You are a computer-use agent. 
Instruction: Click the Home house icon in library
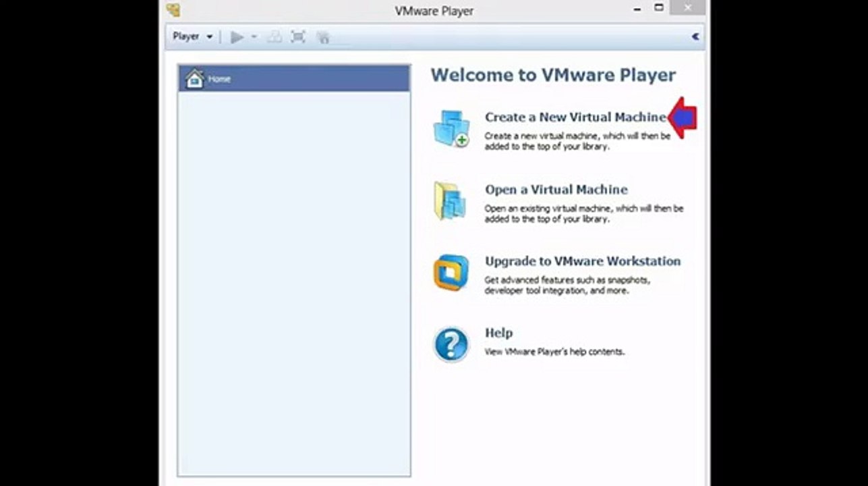click(x=194, y=79)
